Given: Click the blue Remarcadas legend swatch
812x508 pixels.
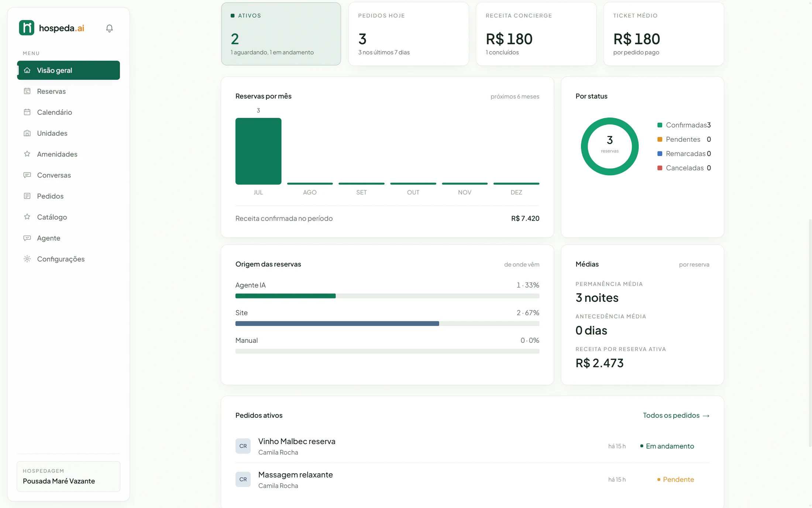Looking at the screenshot, I should click(x=660, y=153).
